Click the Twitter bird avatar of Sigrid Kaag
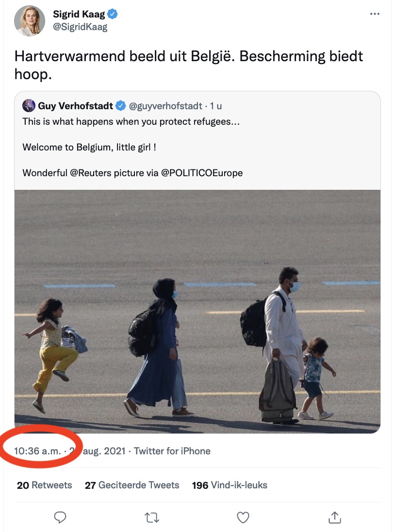 coord(29,21)
